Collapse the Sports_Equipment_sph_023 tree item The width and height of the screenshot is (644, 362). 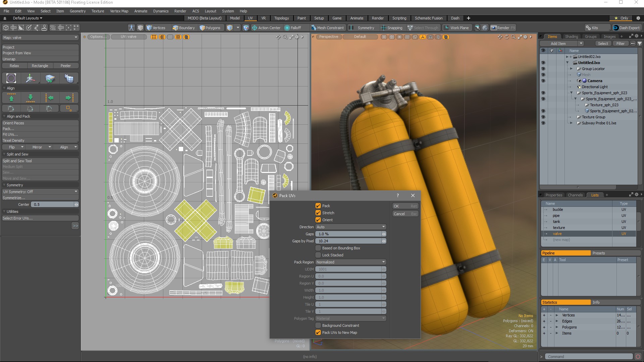coord(572,93)
